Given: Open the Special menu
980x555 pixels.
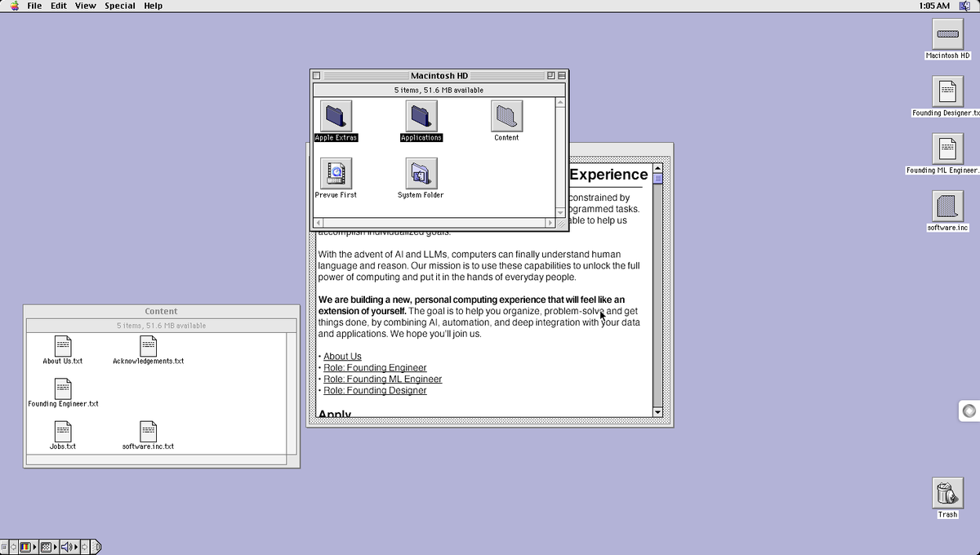Looking at the screenshot, I should pyautogui.click(x=120, y=6).
